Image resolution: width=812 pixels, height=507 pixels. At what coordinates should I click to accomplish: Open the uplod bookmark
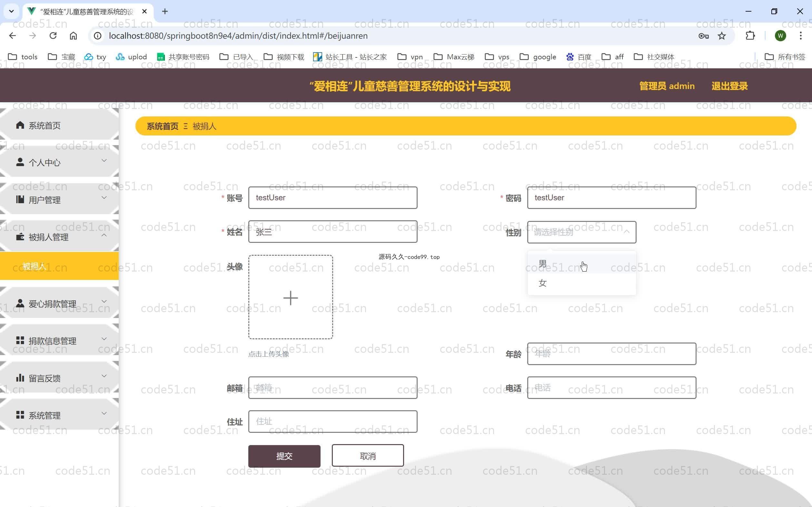131,57
